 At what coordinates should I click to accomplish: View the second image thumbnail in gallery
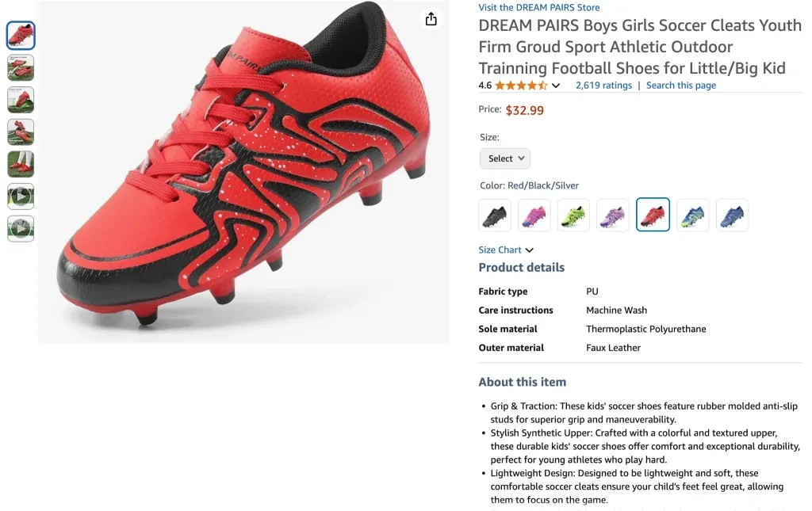[x=21, y=68]
